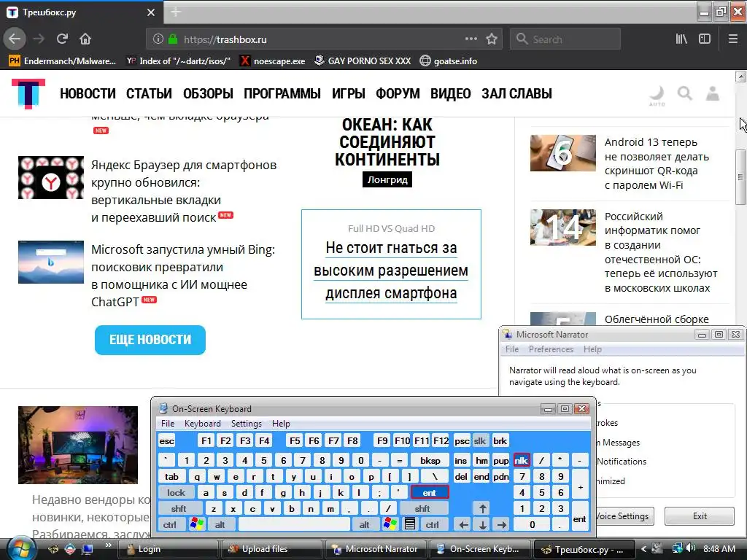Show the Firefox sidebar icon
Viewport: 747px width, 560px height.
click(705, 39)
